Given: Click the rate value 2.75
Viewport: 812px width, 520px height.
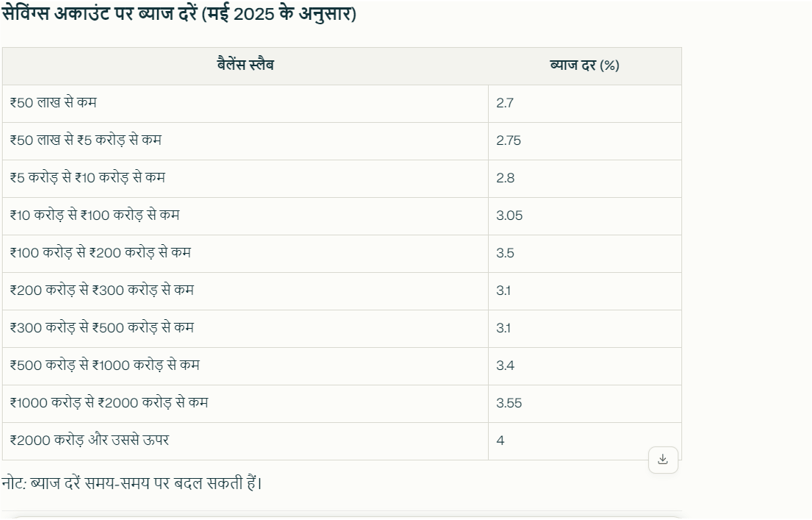Looking at the screenshot, I should (509, 140).
